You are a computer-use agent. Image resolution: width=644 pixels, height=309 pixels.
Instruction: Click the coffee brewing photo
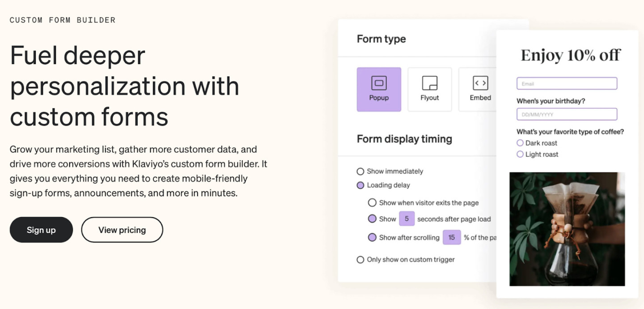tap(567, 229)
